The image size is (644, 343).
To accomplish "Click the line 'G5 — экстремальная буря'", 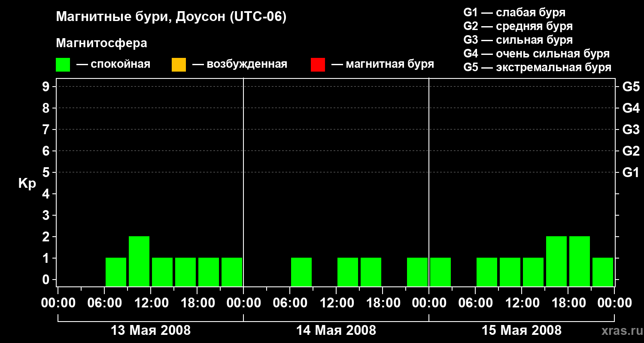I will point(537,67).
